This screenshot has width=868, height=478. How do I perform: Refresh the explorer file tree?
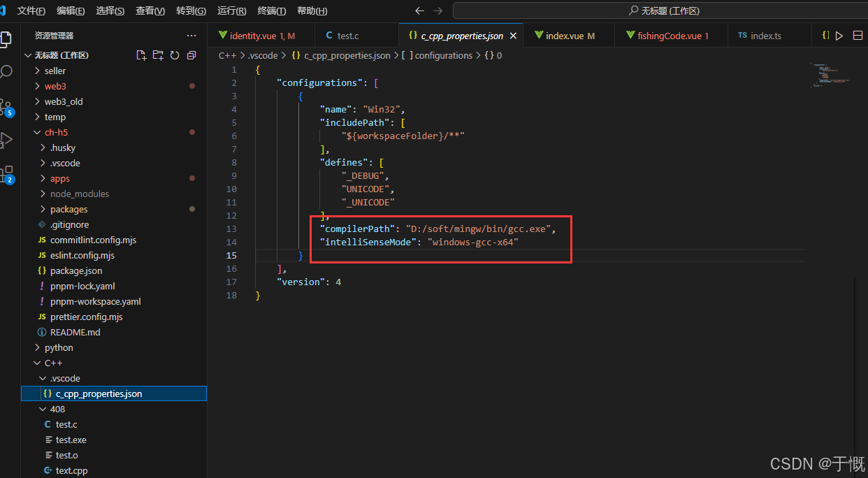pos(175,55)
